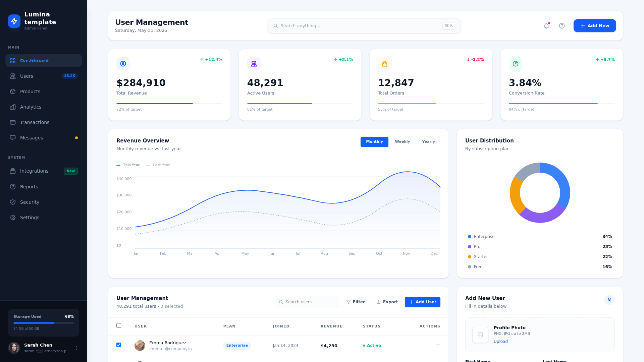The width and height of the screenshot is (644, 362).
Task: Click the This Year chart legend
Action: (x=128, y=165)
